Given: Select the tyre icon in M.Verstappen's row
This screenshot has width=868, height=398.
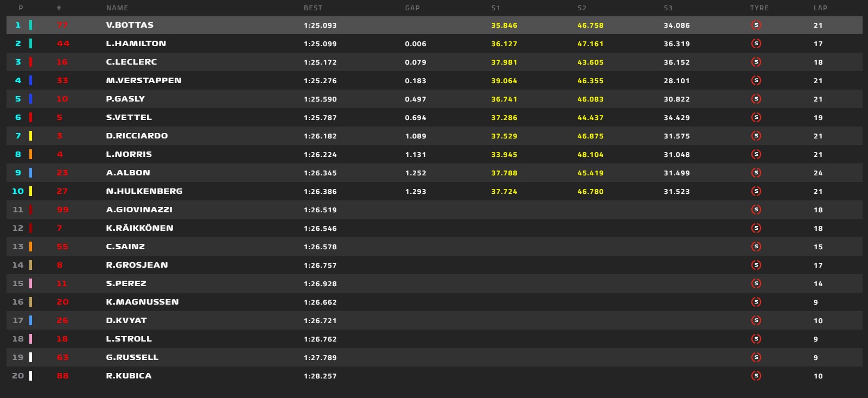Looking at the screenshot, I should pyautogui.click(x=756, y=80).
